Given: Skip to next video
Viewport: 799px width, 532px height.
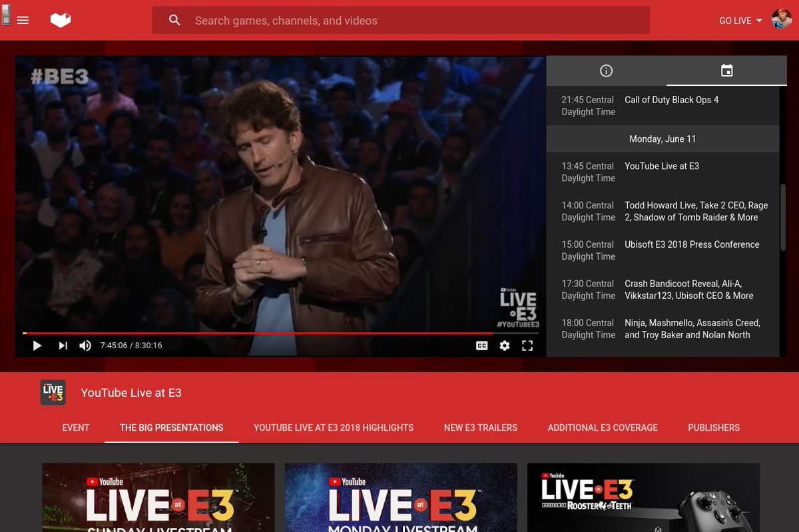Looking at the screenshot, I should click(63, 346).
